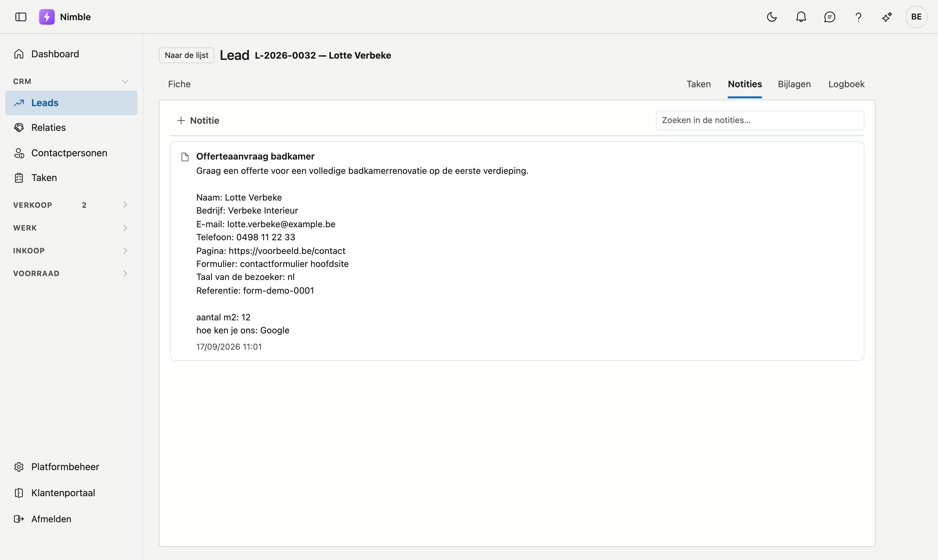The width and height of the screenshot is (938, 560).
Task: Toggle the sidebar panel icon
Action: pos(21,17)
